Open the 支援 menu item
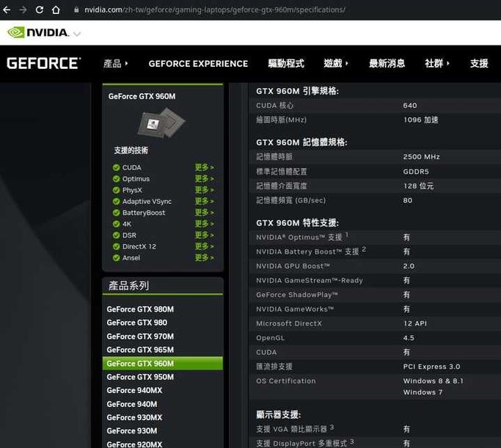This screenshot has width=501, height=448. [479, 64]
